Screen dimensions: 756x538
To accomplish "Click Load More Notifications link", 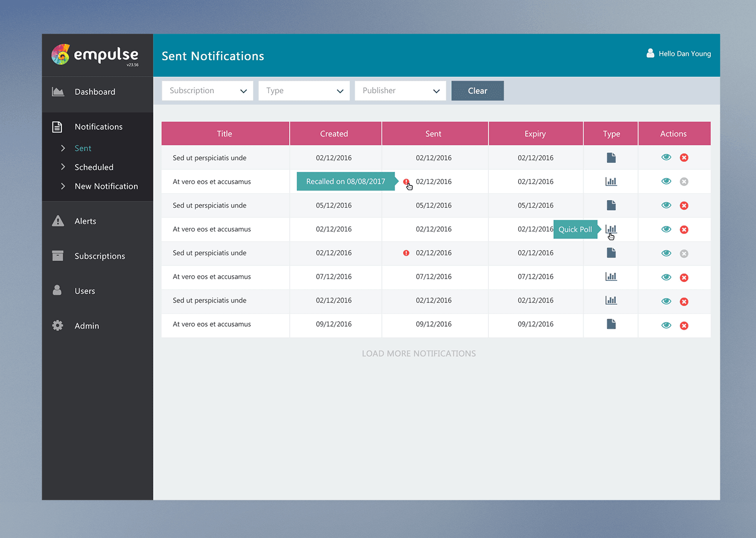I will 418,353.
